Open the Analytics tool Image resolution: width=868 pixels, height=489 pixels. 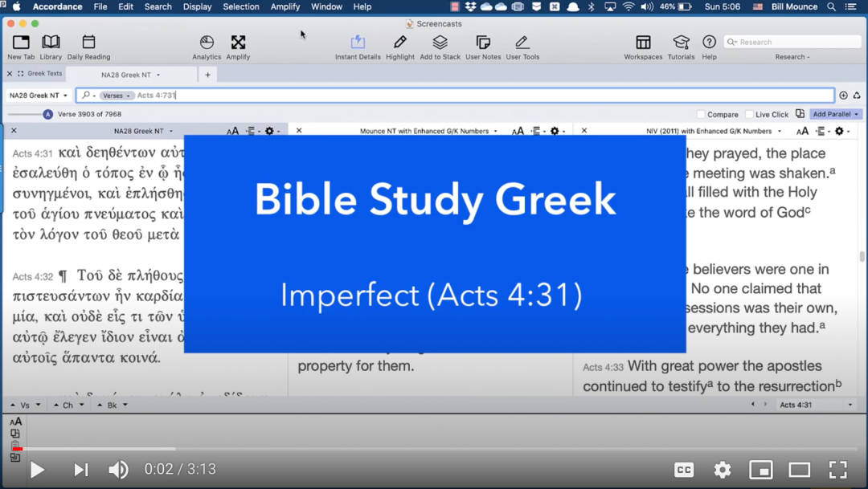[207, 43]
